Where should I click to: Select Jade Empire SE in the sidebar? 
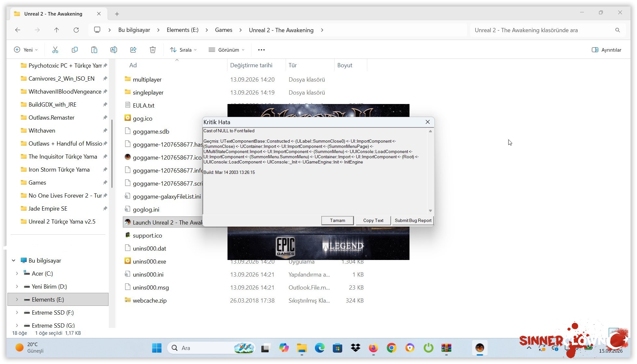tap(48, 208)
